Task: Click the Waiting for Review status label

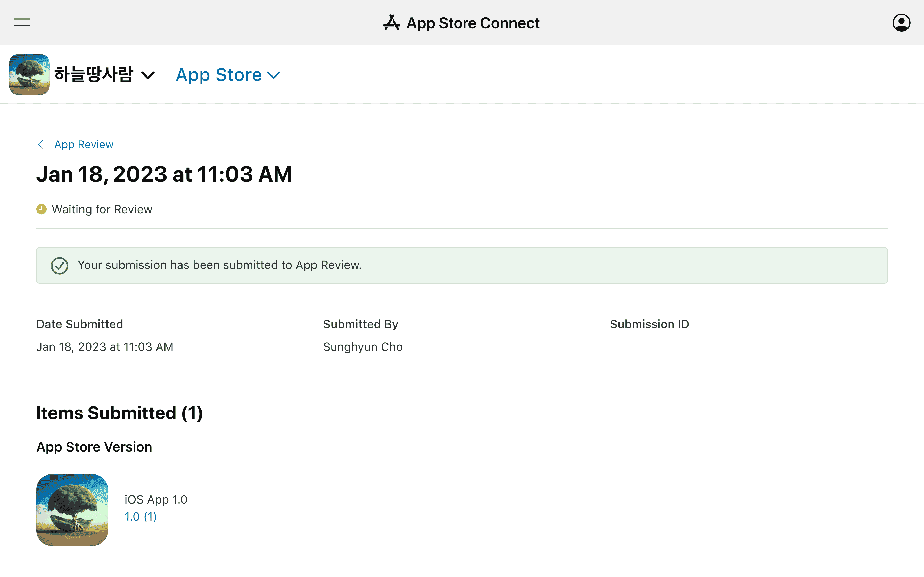Action: 102,209
